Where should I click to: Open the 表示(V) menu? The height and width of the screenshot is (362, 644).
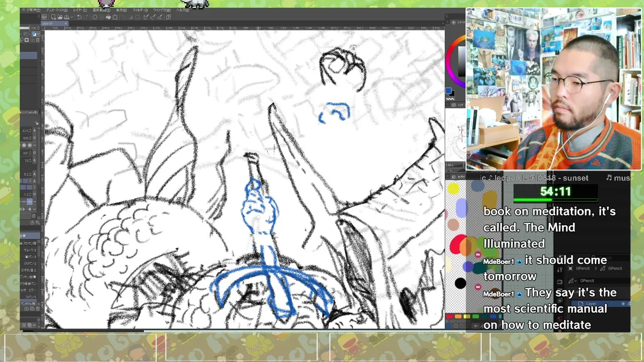click(x=121, y=10)
